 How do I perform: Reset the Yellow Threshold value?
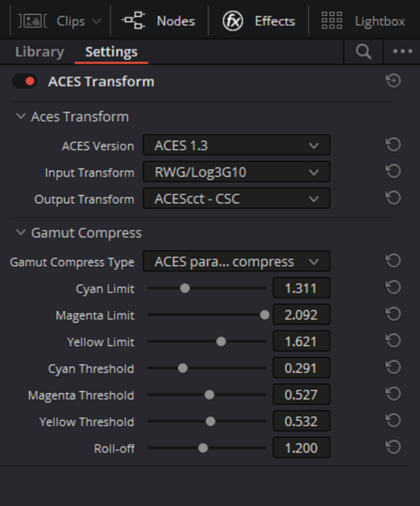[x=393, y=421]
